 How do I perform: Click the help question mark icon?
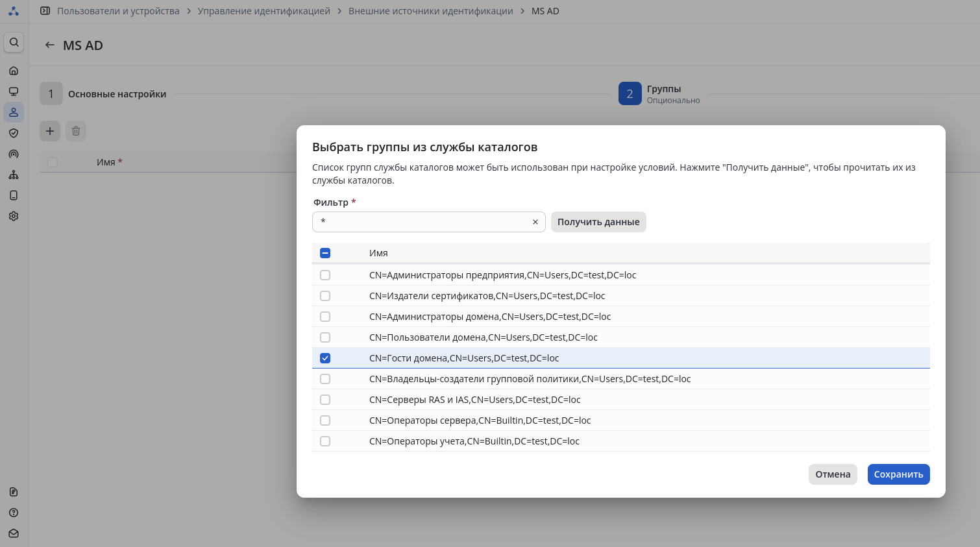point(14,513)
